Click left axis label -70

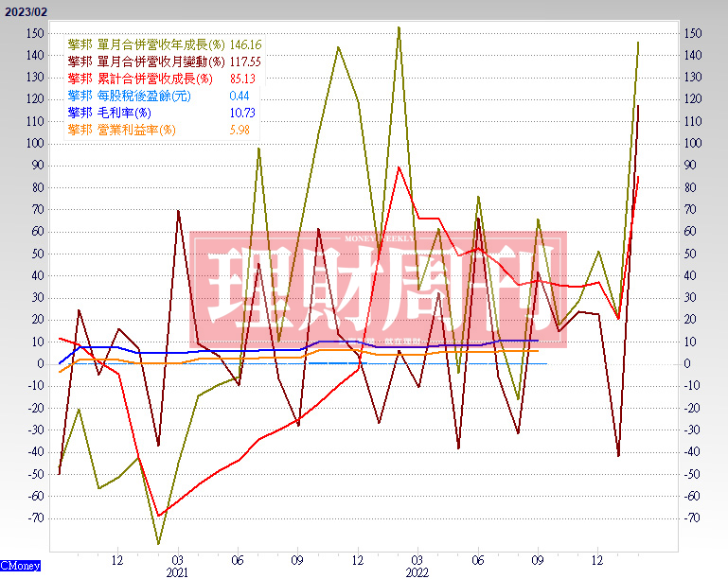pos(36,518)
